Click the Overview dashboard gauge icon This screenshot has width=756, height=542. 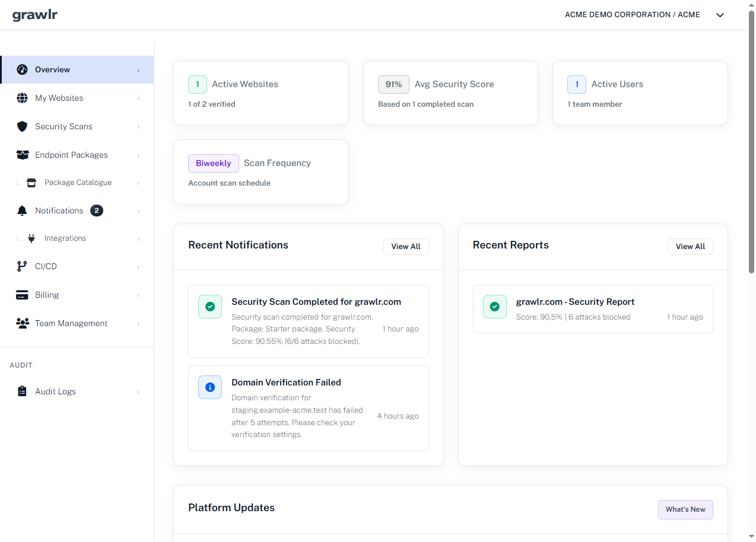[x=23, y=69]
